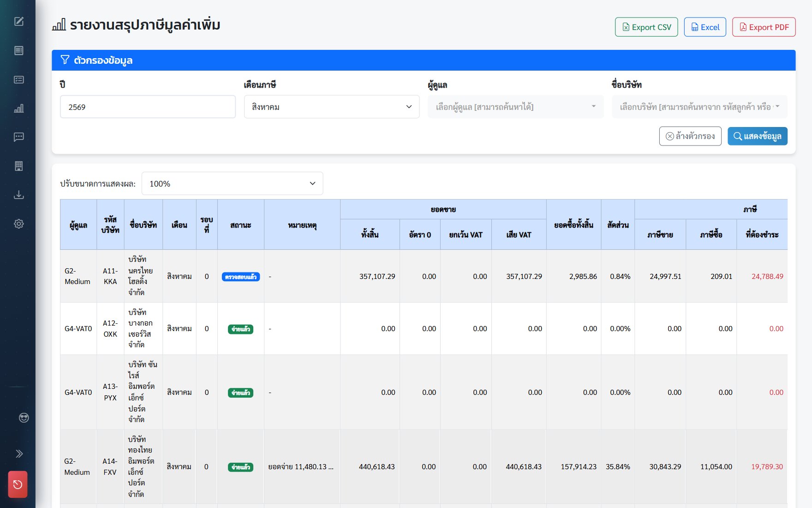Export the report as CSV
This screenshot has height=508, width=812.
pyautogui.click(x=646, y=27)
